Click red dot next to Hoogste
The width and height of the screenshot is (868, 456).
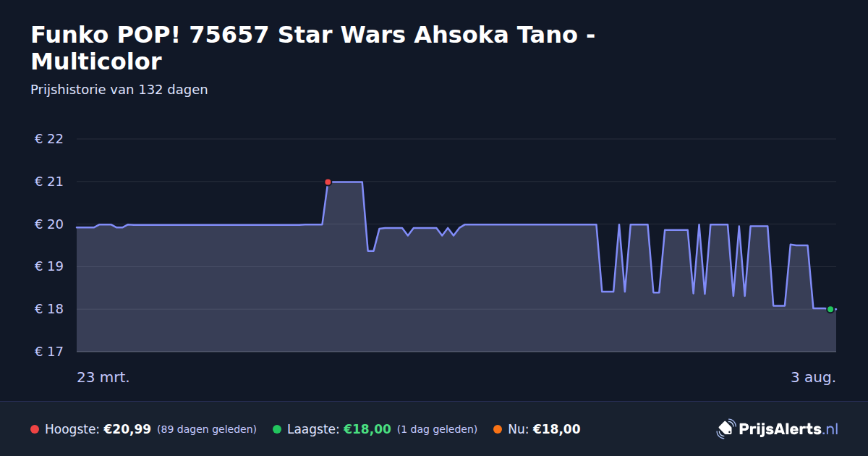pyautogui.click(x=35, y=429)
